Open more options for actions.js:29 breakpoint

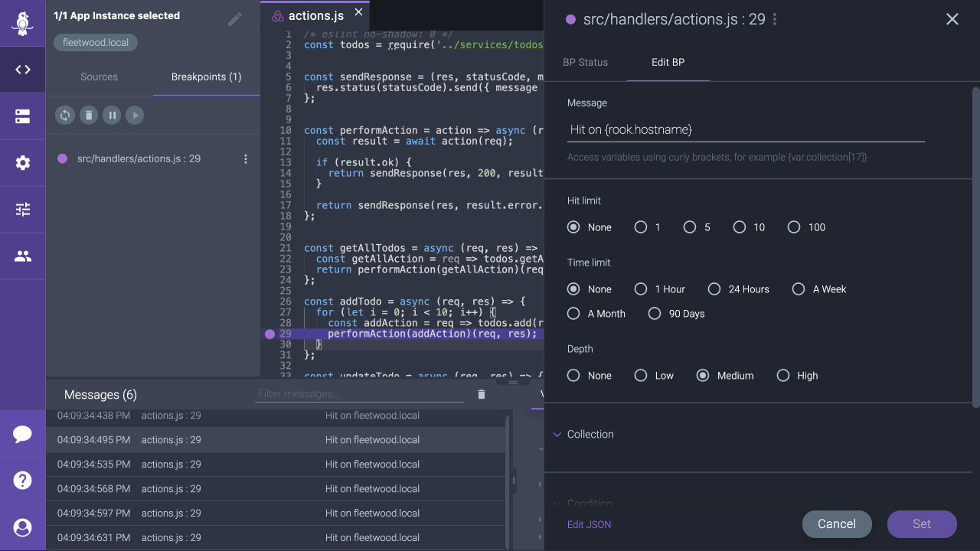point(246,159)
